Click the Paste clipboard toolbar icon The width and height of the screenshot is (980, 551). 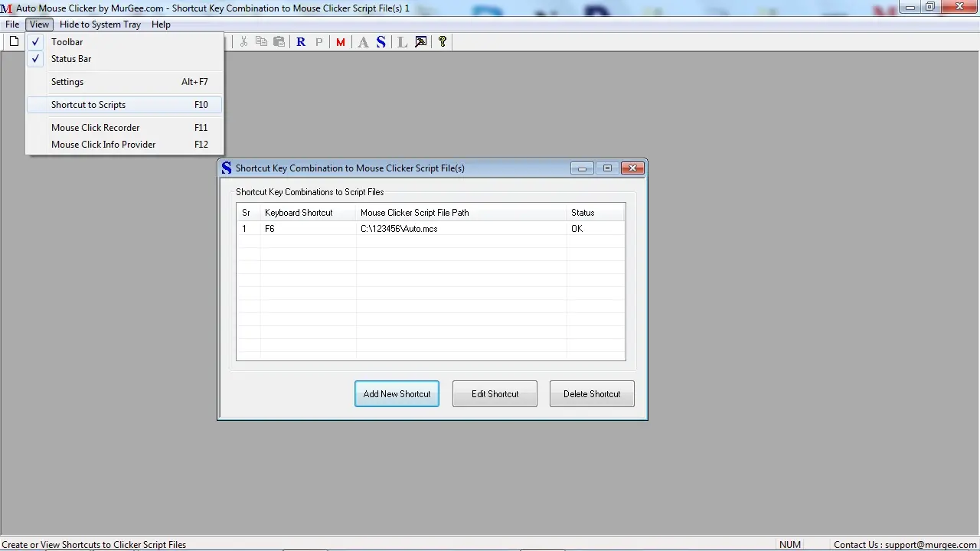(279, 42)
